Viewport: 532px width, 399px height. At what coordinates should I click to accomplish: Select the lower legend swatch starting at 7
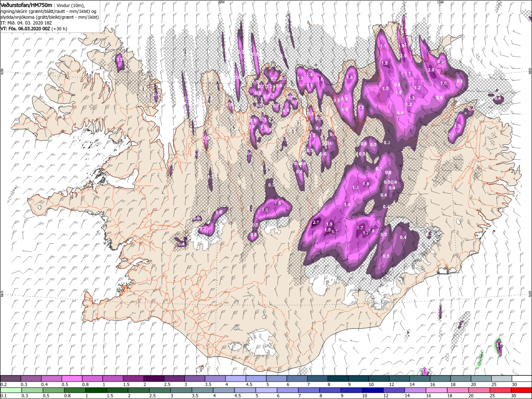click(309, 390)
